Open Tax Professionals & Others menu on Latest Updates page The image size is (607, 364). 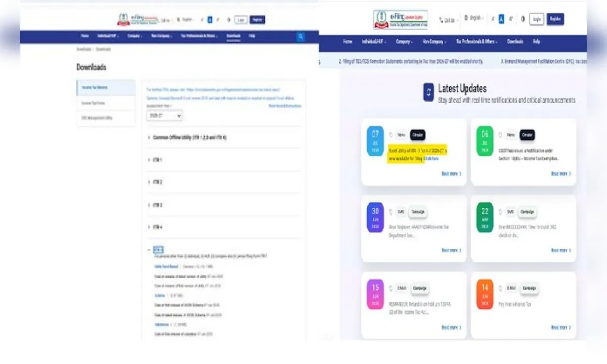point(476,41)
